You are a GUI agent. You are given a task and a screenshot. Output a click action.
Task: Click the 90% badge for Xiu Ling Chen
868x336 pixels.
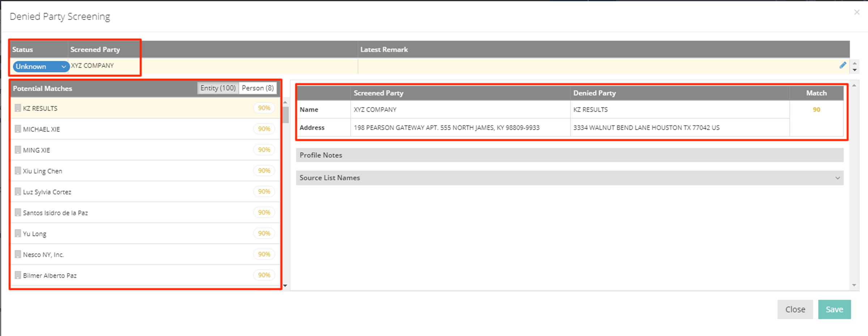264,171
